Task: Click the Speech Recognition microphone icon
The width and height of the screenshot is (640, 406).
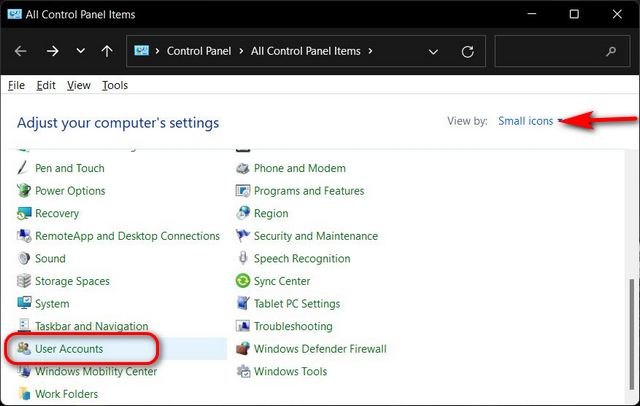Action: tap(243, 259)
